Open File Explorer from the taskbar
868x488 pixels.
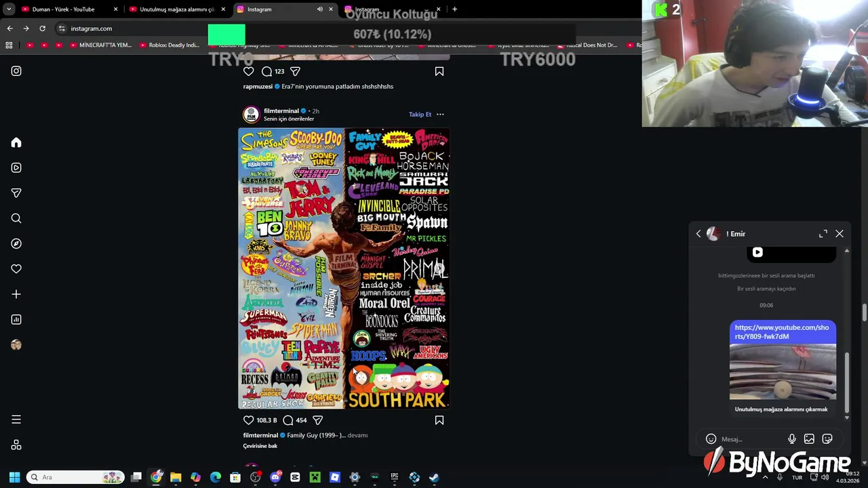(176, 477)
